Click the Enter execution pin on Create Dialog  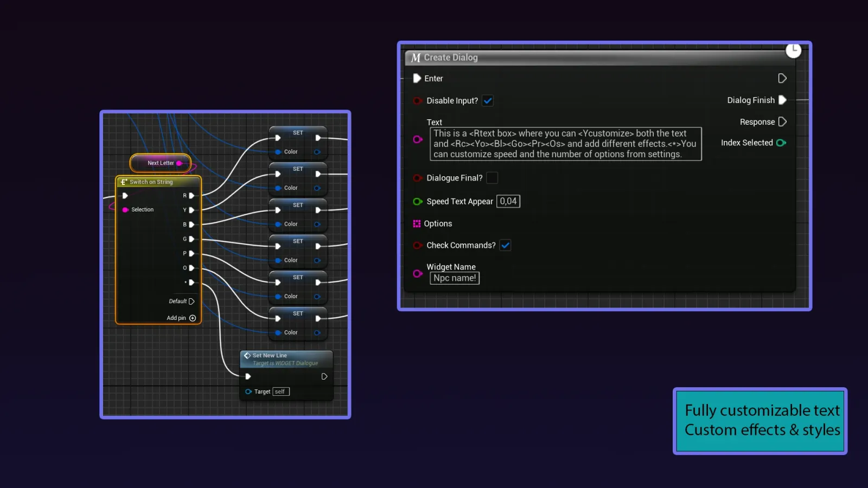418,78
